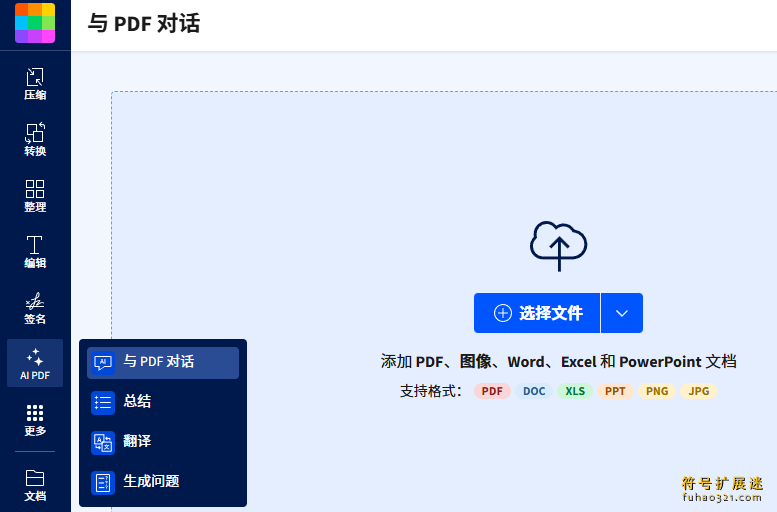777x512 pixels.
Task: Click the PDF format tag
Action: coord(492,391)
